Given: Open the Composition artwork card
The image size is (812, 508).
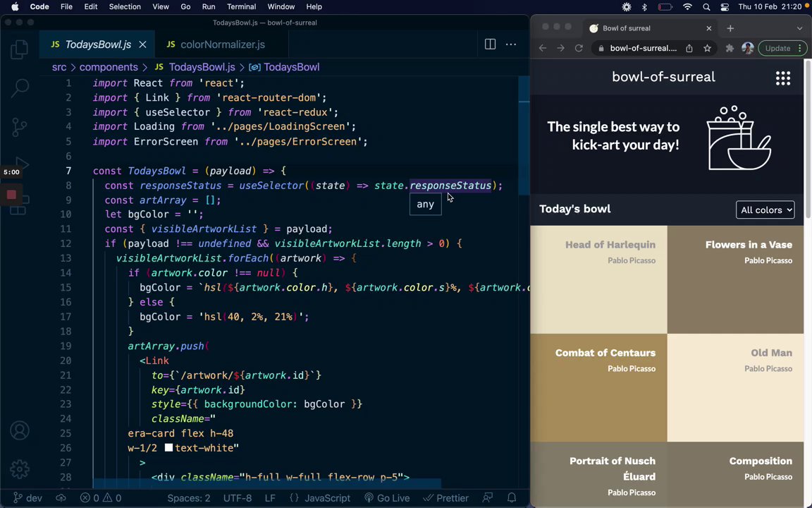Looking at the screenshot, I should 735,475.
